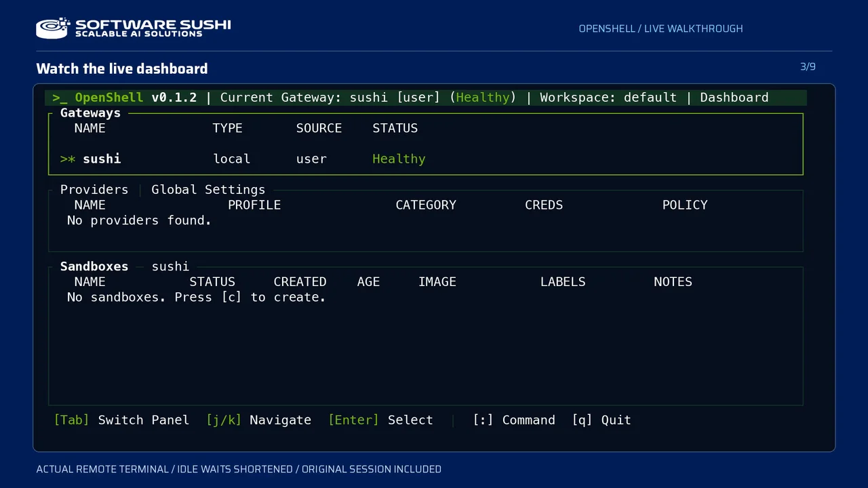Click the No providers found message
The height and width of the screenshot is (488, 868).
pyautogui.click(x=139, y=221)
